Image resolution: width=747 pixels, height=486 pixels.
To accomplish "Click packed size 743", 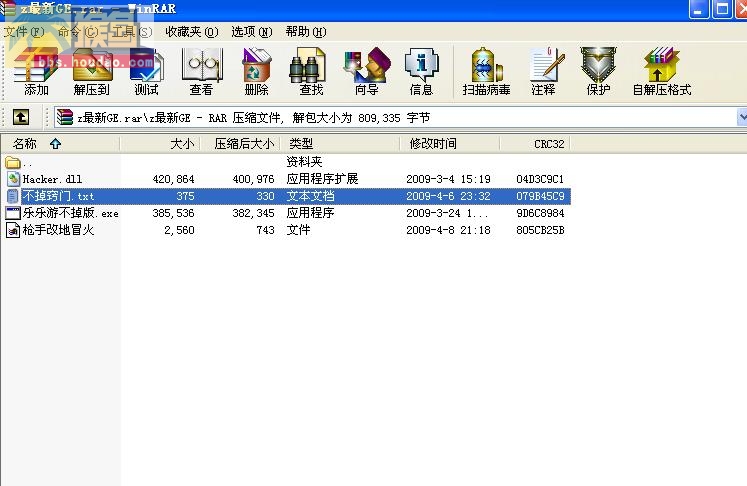I will pos(265,231).
